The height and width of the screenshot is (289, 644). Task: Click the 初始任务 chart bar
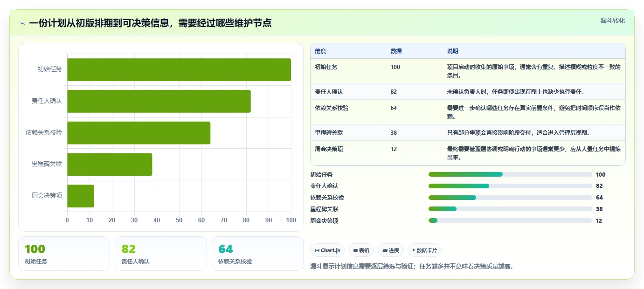pos(179,69)
